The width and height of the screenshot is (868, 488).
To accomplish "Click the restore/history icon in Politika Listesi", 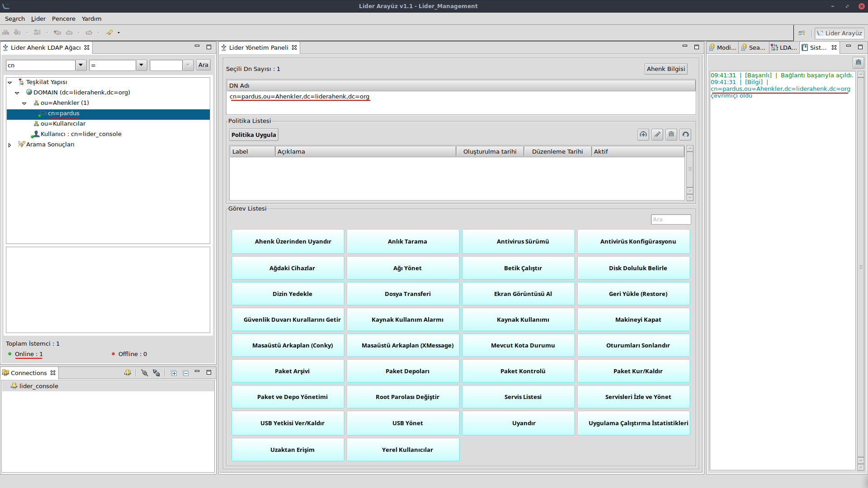I will coord(685,134).
